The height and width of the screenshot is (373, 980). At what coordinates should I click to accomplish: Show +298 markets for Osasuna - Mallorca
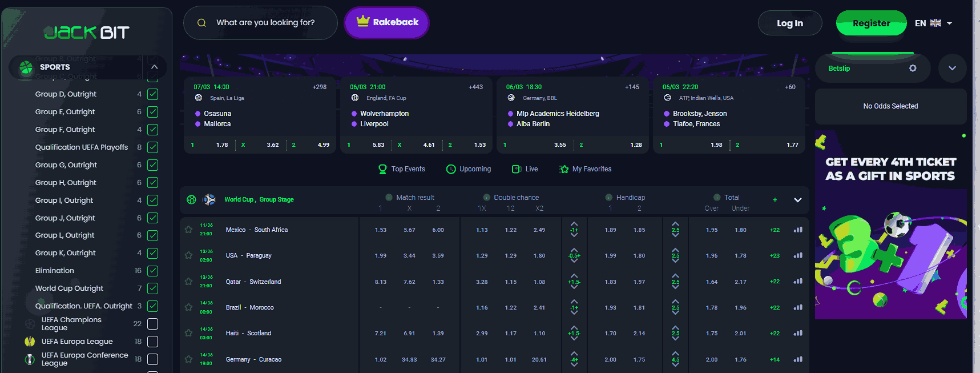click(320, 87)
